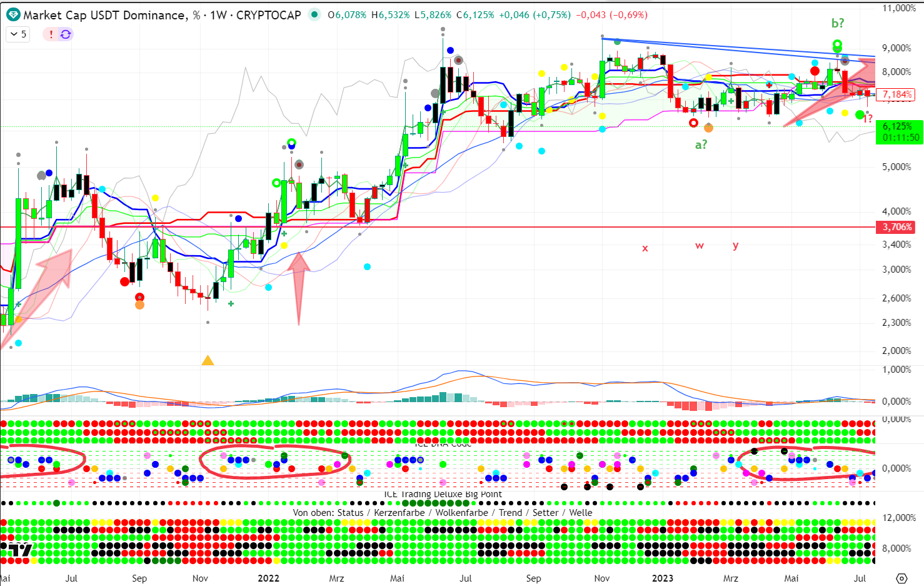Viewport: 924px width, 586px height.
Task: Click the red 'x' wave label
Action: click(x=645, y=248)
